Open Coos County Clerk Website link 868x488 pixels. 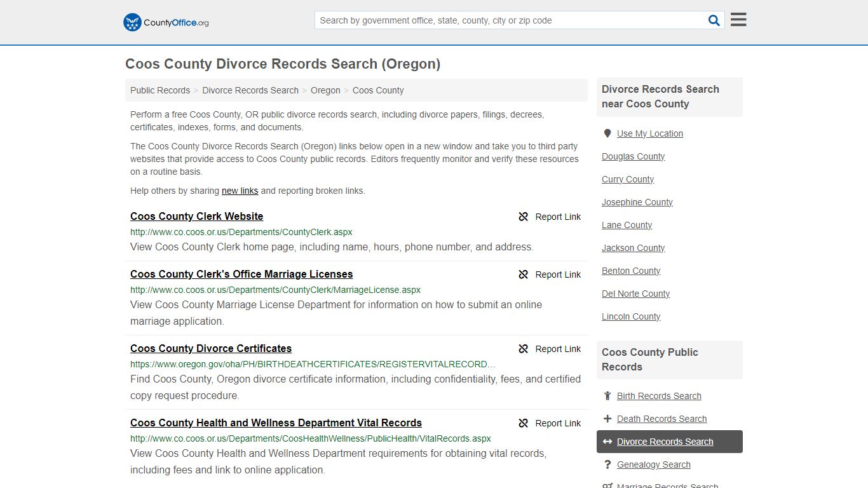pos(196,216)
